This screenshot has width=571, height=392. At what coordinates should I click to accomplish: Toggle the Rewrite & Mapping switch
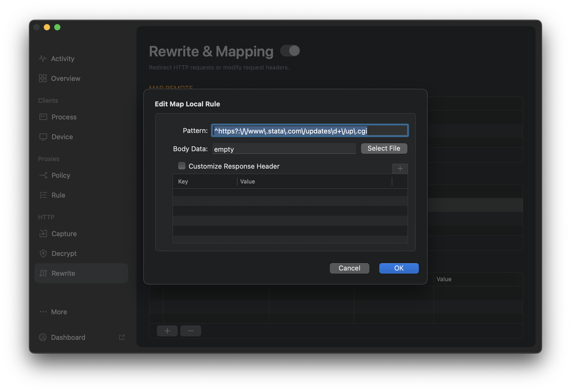pos(289,51)
